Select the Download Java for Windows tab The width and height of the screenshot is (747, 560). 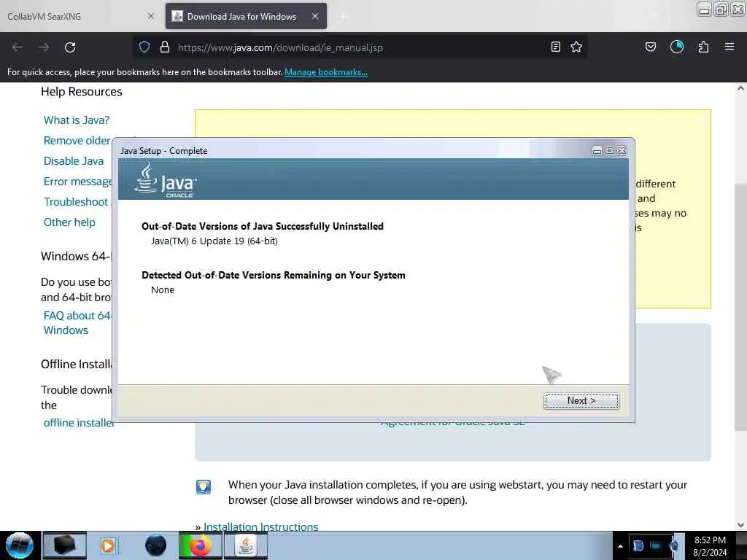click(246, 16)
